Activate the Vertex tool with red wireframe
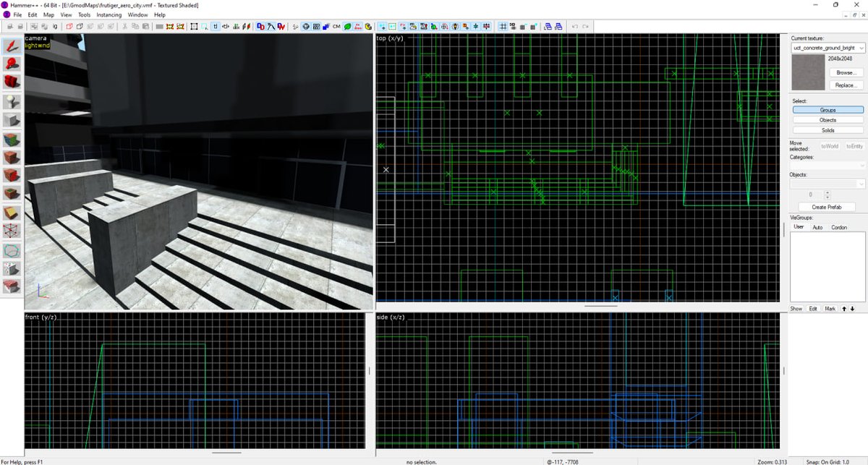This screenshot has width=868, height=465. (x=12, y=231)
